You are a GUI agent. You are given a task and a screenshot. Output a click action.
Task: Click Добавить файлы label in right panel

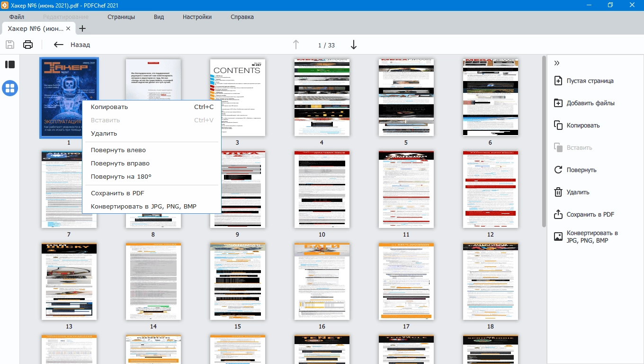590,103
